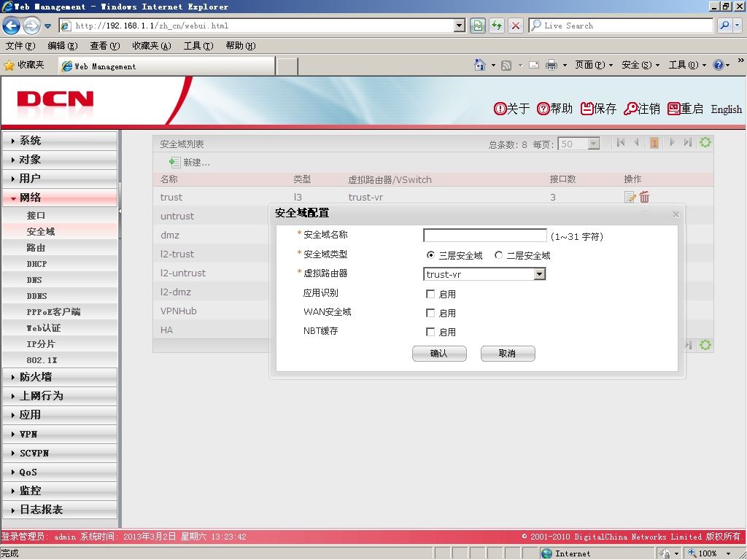Refresh the security zone list top
Screen dimensions: 747x560
coord(705,142)
